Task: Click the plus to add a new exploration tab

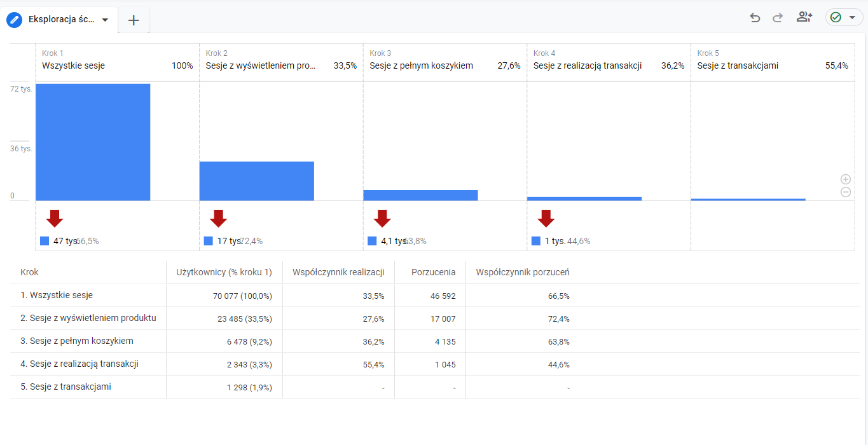Action: [x=134, y=20]
